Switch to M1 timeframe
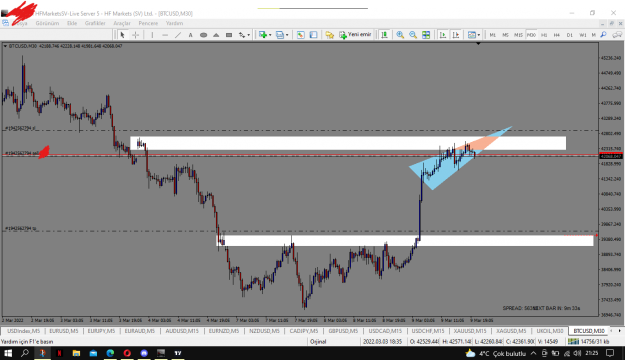This screenshot has width=625, height=360. pos(493,35)
